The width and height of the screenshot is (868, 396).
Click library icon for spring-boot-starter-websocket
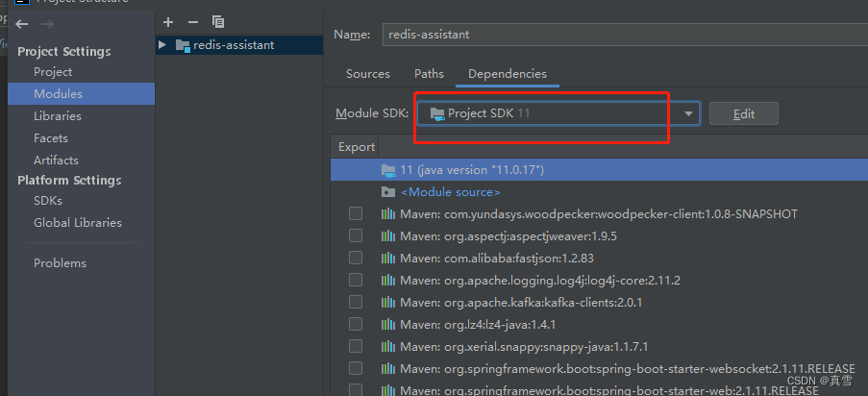click(388, 369)
